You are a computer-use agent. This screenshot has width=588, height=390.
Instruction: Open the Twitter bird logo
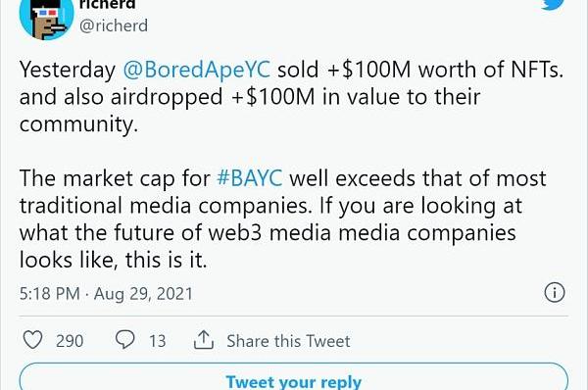[x=553, y=4]
